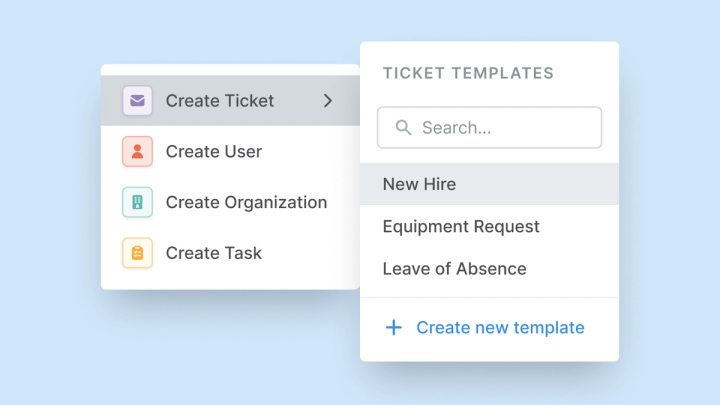Click the Ticket Templates panel heading

tap(468, 73)
